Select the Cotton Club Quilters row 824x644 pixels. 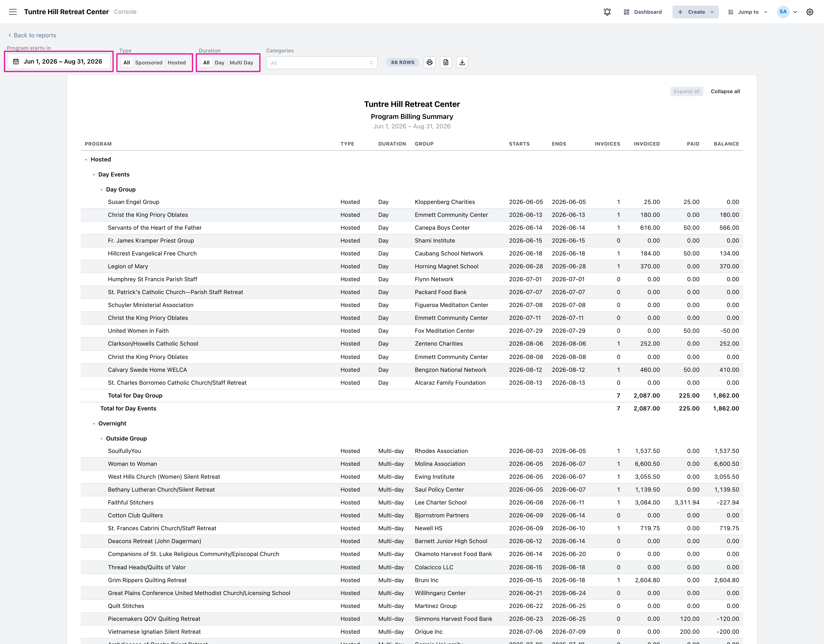[412, 515]
